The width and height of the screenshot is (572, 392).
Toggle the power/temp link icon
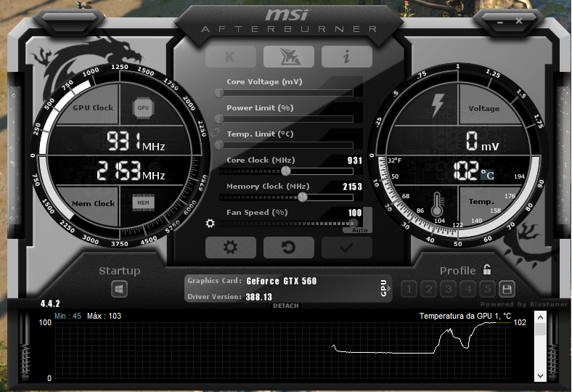[x=216, y=132]
